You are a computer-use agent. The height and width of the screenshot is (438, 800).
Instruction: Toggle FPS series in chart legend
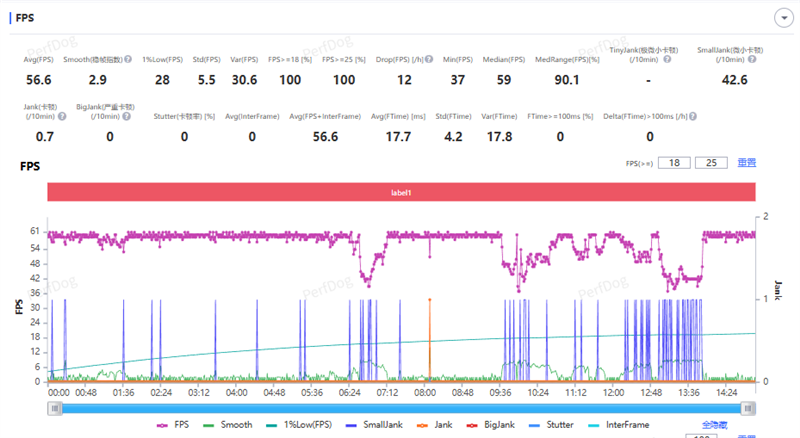tap(173, 425)
